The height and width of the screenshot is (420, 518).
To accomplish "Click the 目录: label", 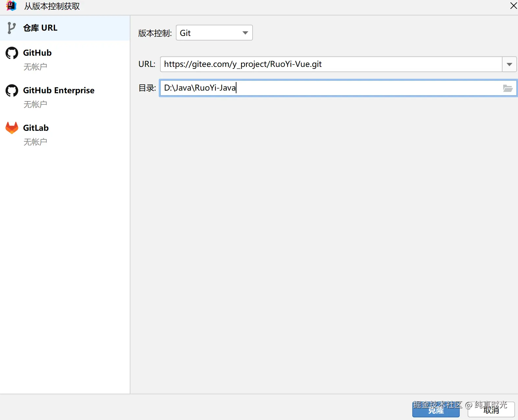I will pyautogui.click(x=147, y=88).
